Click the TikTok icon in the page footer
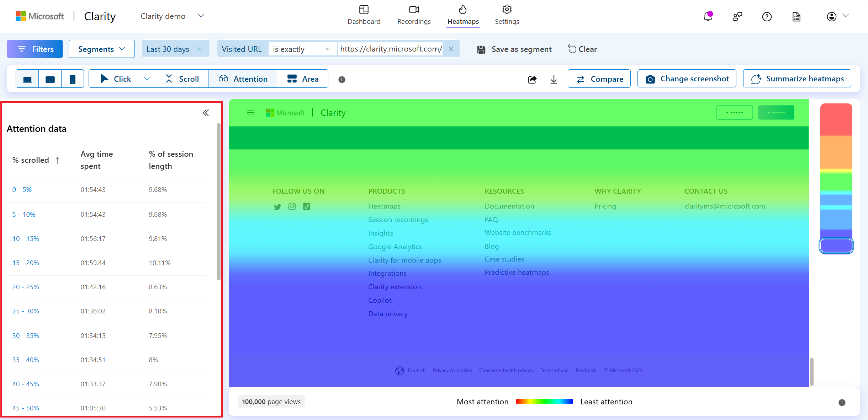The height and width of the screenshot is (420, 868). click(307, 206)
